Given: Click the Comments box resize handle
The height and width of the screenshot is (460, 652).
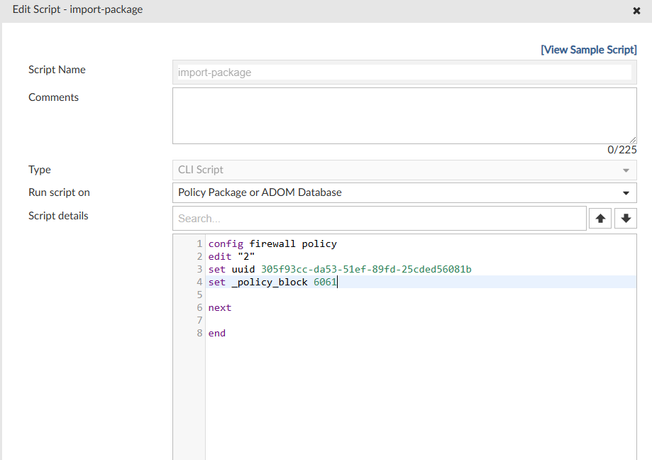Looking at the screenshot, I should click(x=632, y=140).
